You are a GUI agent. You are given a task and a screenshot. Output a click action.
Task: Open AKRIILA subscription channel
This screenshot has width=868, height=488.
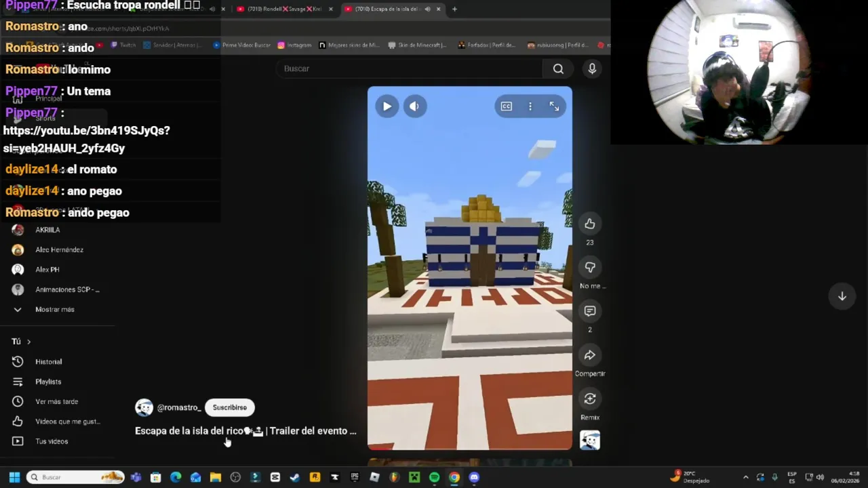47,230
